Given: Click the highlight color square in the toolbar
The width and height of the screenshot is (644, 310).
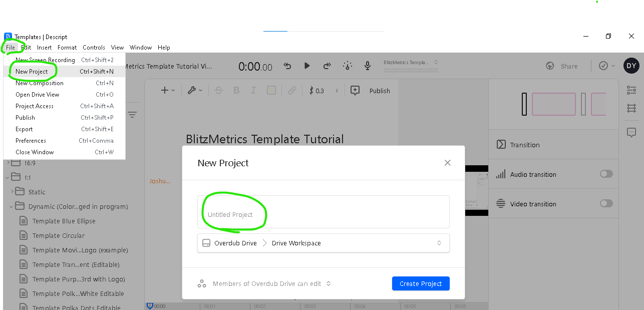Looking at the screenshot, I should [271, 91].
